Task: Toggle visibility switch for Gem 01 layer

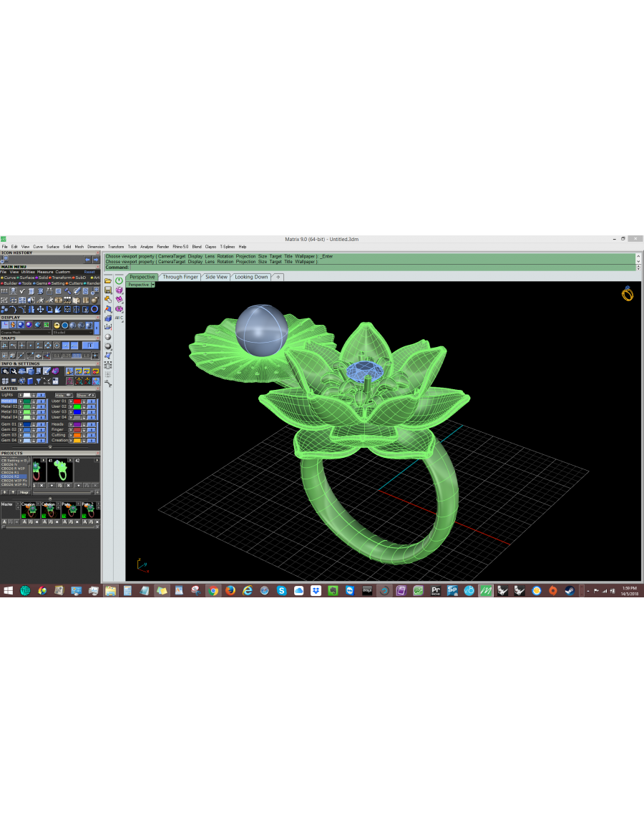Action: [x=40, y=424]
